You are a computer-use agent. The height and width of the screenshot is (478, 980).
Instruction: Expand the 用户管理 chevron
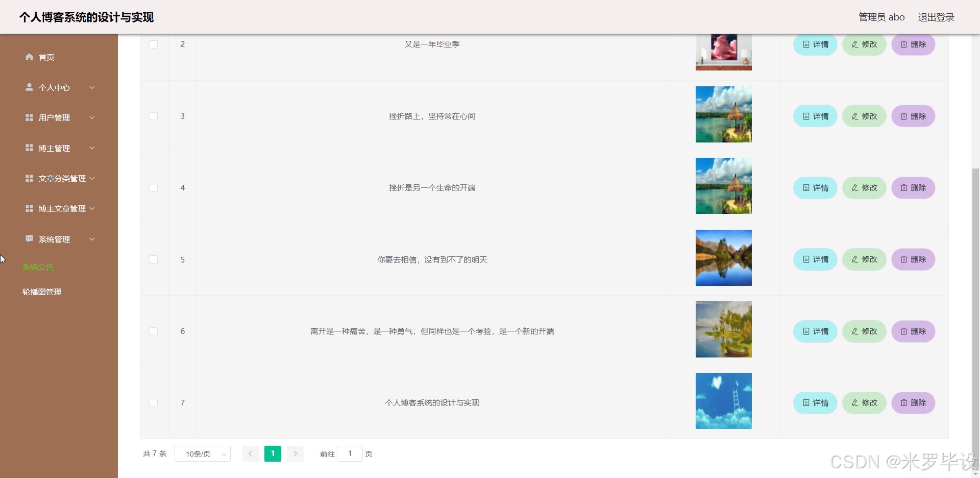click(x=92, y=117)
